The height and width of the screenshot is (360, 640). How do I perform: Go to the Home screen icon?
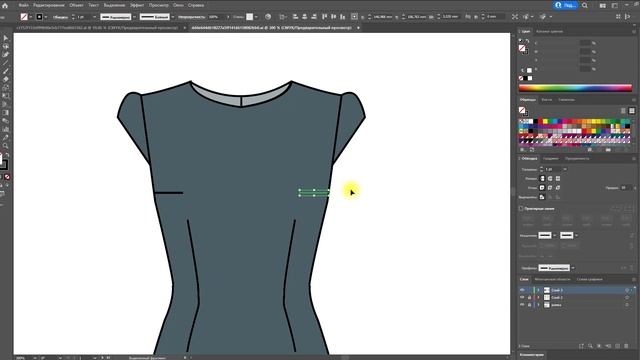point(5,5)
